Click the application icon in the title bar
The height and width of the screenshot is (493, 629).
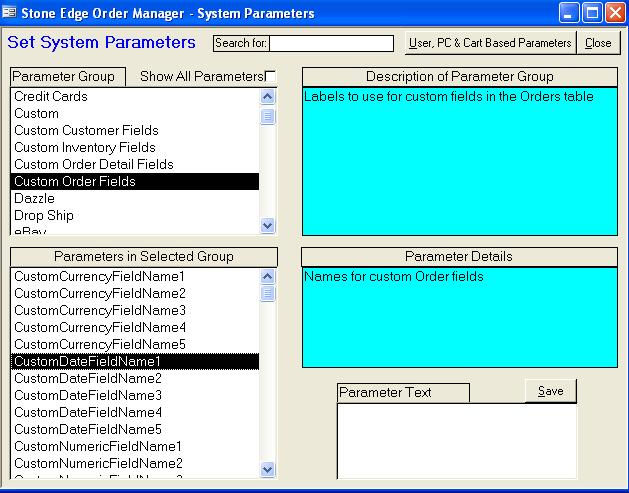coord(9,12)
